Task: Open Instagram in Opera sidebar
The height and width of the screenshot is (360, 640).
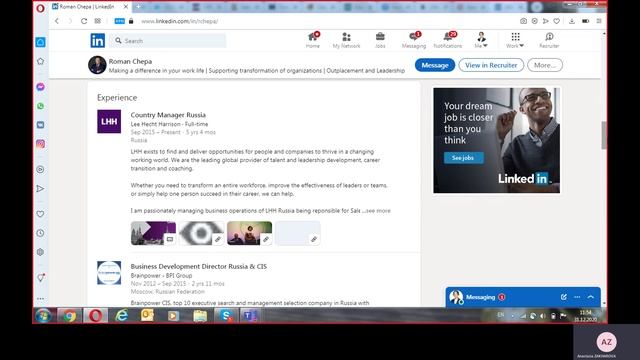Action: click(40, 144)
